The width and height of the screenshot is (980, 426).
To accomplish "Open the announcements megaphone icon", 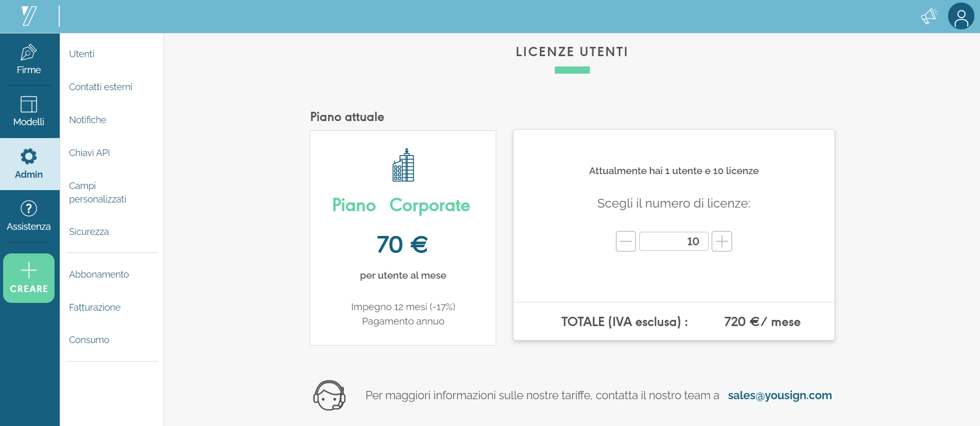I will click(929, 16).
